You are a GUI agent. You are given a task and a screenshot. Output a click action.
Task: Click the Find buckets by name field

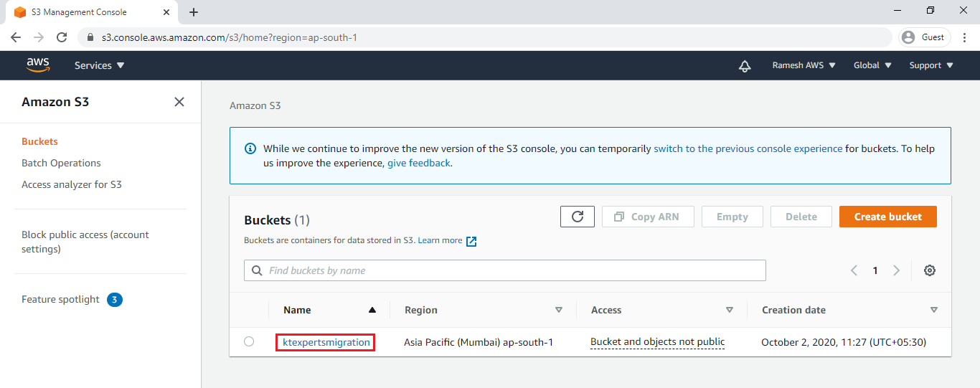(x=505, y=270)
